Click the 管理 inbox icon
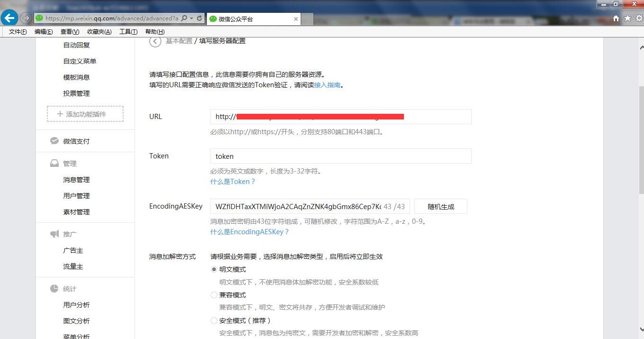Viewport: 644px width, 339px height. click(x=54, y=163)
